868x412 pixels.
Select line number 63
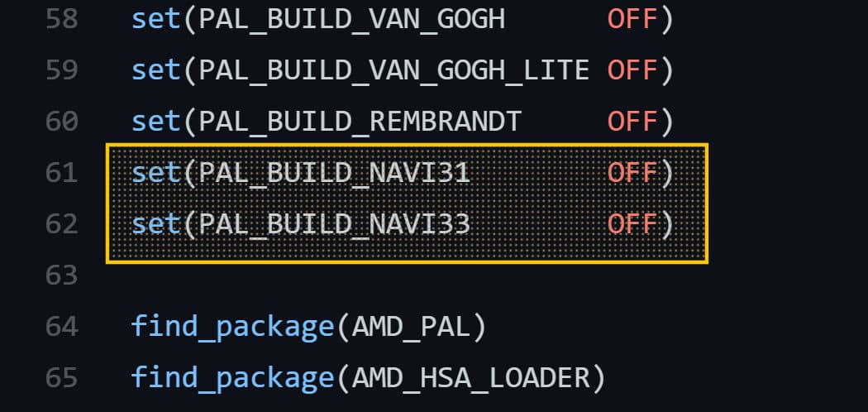coord(62,275)
